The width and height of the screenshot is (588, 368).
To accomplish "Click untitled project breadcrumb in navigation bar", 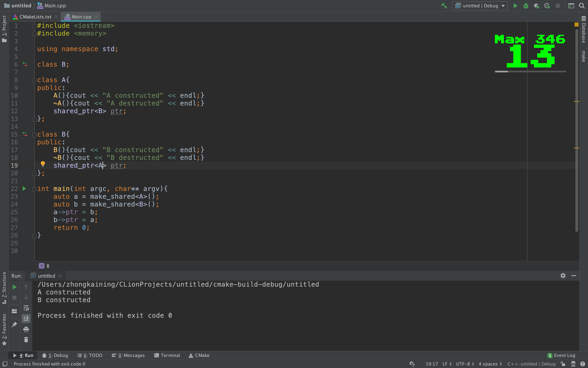I will click(x=18, y=6).
